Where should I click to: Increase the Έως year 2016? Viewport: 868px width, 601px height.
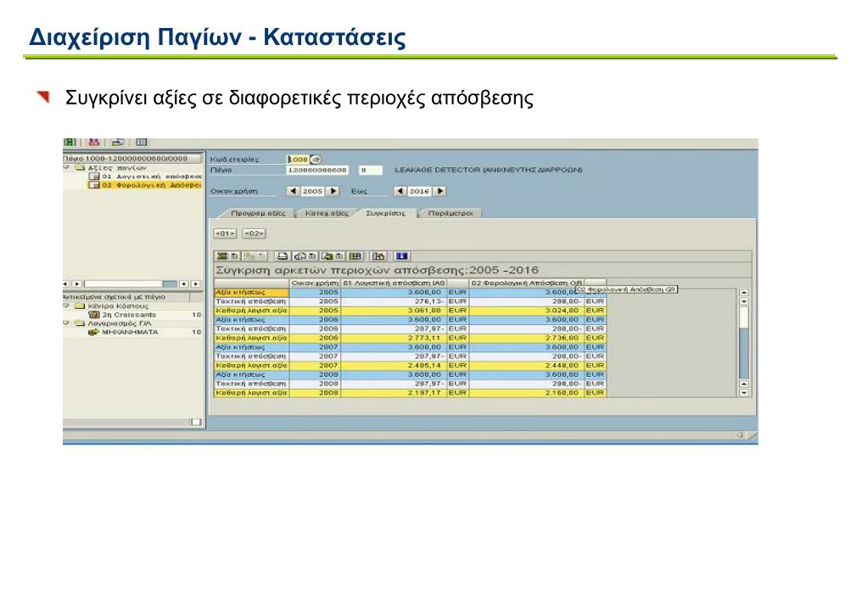(440, 191)
